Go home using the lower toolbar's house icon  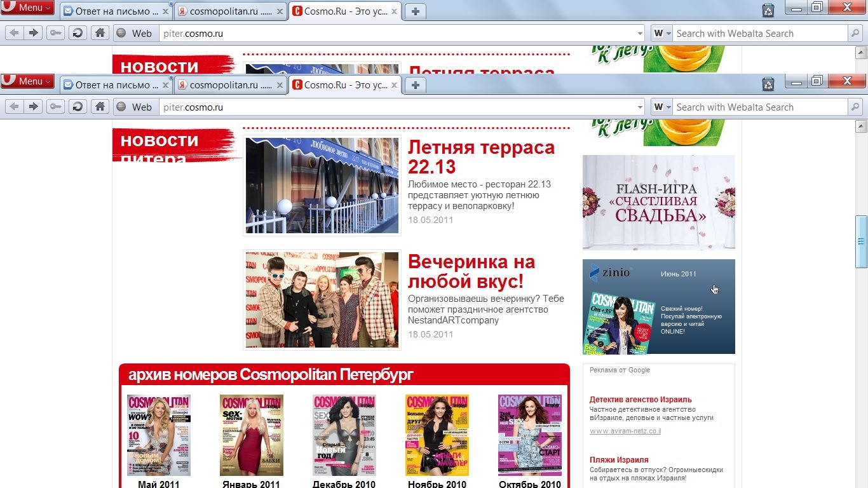click(100, 107)
